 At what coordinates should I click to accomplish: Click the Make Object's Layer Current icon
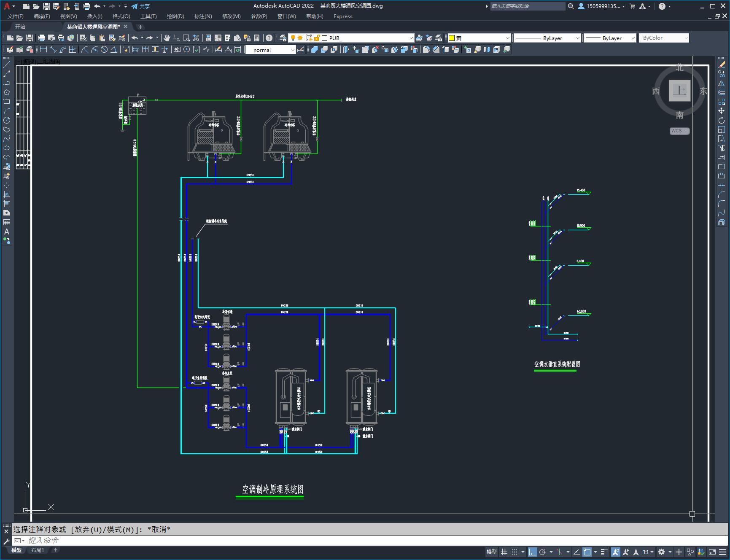[419, 38]
